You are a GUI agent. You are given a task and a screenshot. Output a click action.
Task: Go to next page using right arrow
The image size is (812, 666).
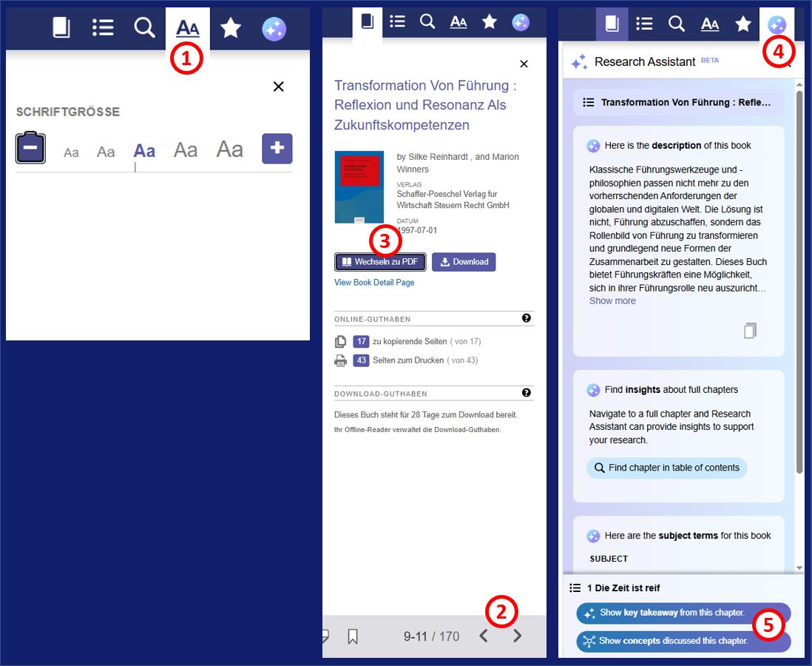(x=518, y=636)
